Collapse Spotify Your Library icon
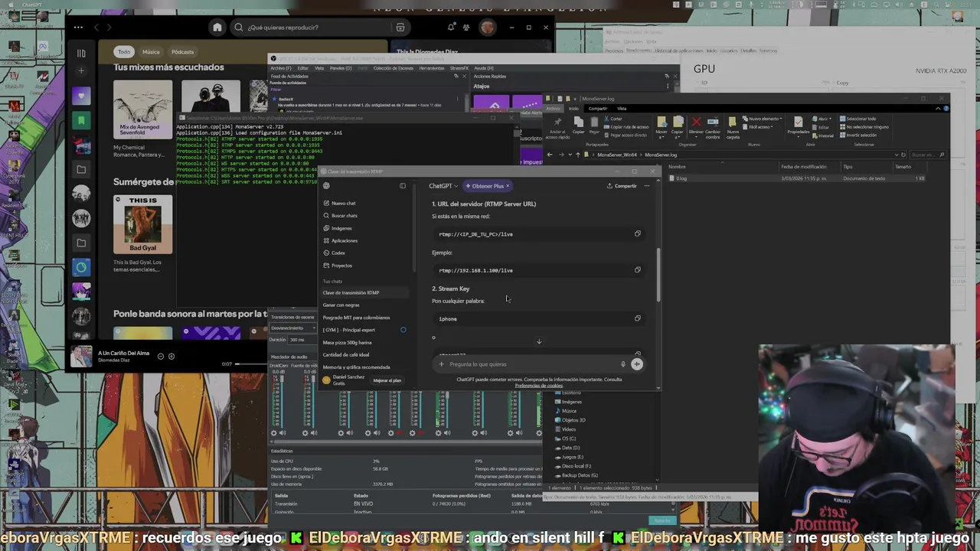 pyautogui.click(x=81, y=53)
